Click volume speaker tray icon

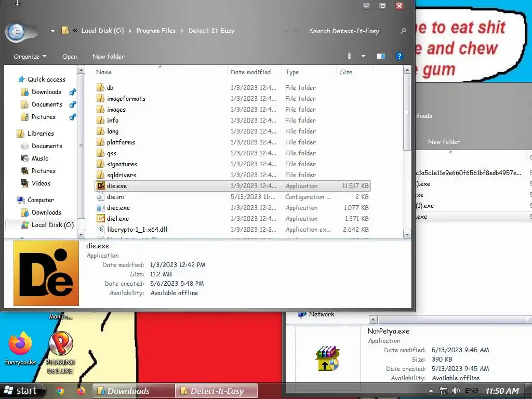456,391
